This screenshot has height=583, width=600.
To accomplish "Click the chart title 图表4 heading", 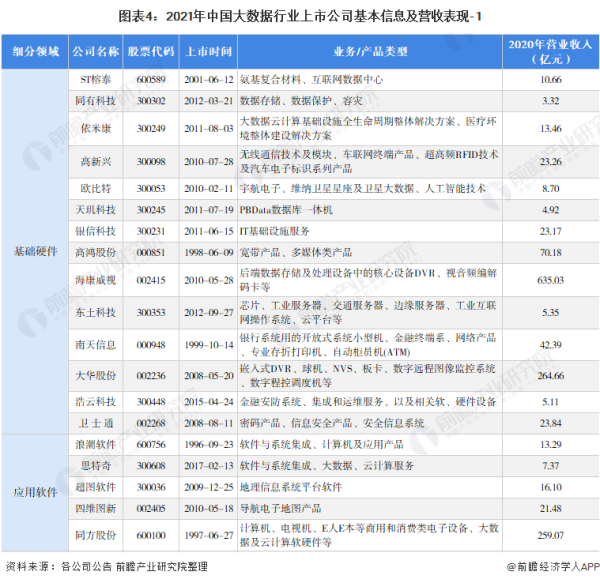I will click(x=300, y=16).
